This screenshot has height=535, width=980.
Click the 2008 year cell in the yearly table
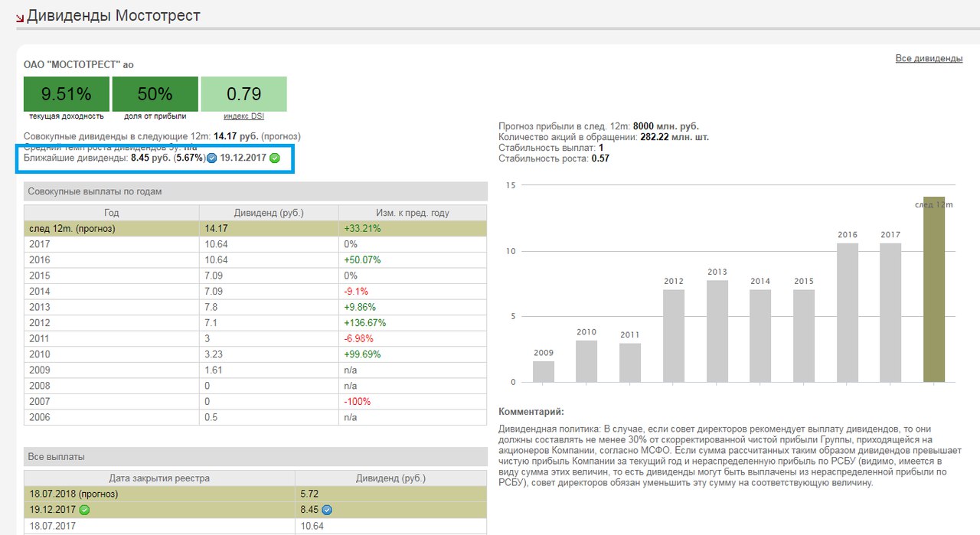pos(112,386)
